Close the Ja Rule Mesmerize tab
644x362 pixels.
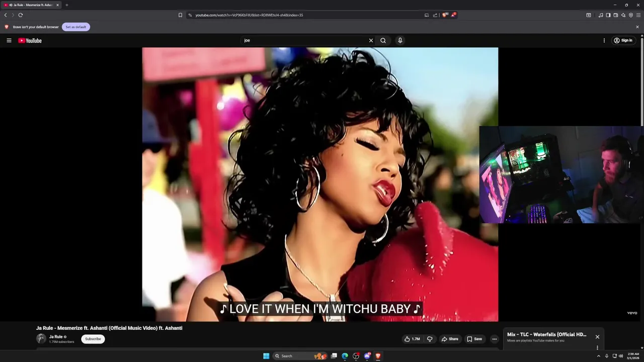[x=57, y=5]
